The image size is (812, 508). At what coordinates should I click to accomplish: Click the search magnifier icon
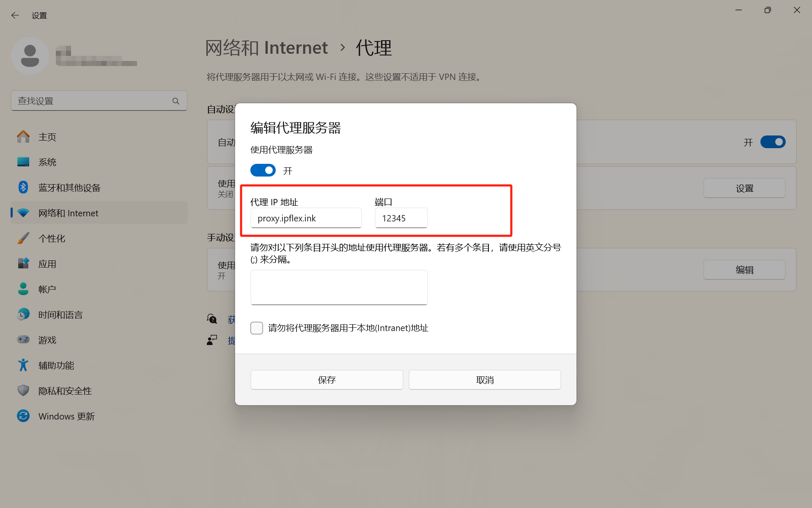(x=176, y=101)
